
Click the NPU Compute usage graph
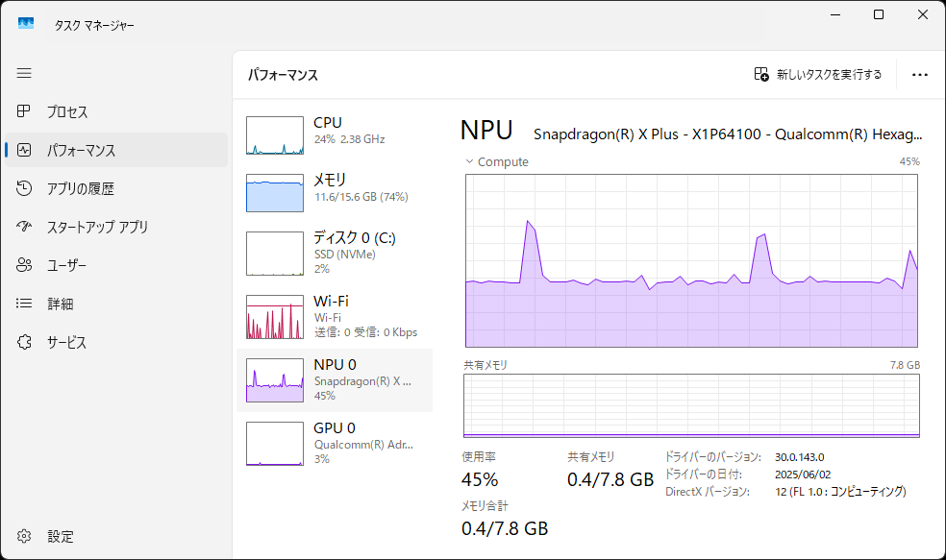pyautogui.click(x=692, y=260)
